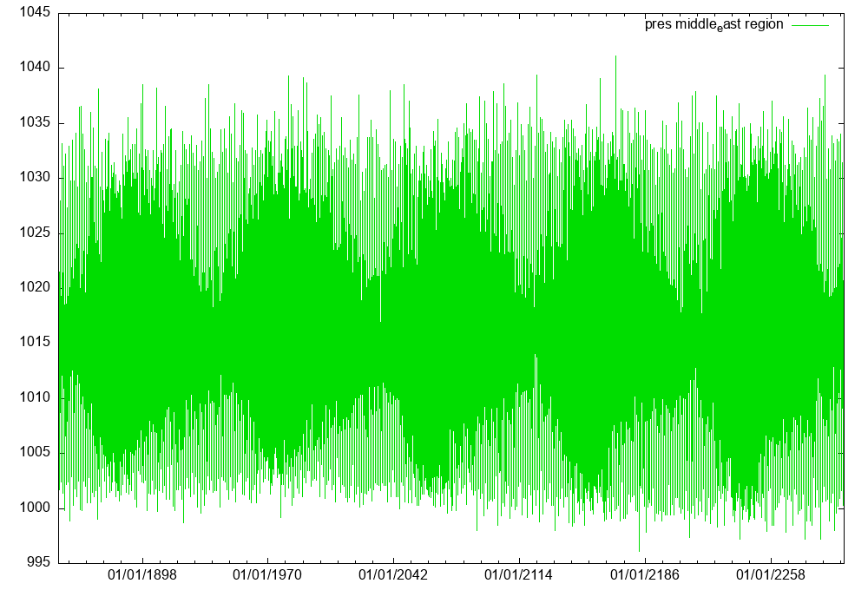Click the y-axis label 995
Image resolution: width=868 pixels, height=590 pixels.
[x=38, y=562]
